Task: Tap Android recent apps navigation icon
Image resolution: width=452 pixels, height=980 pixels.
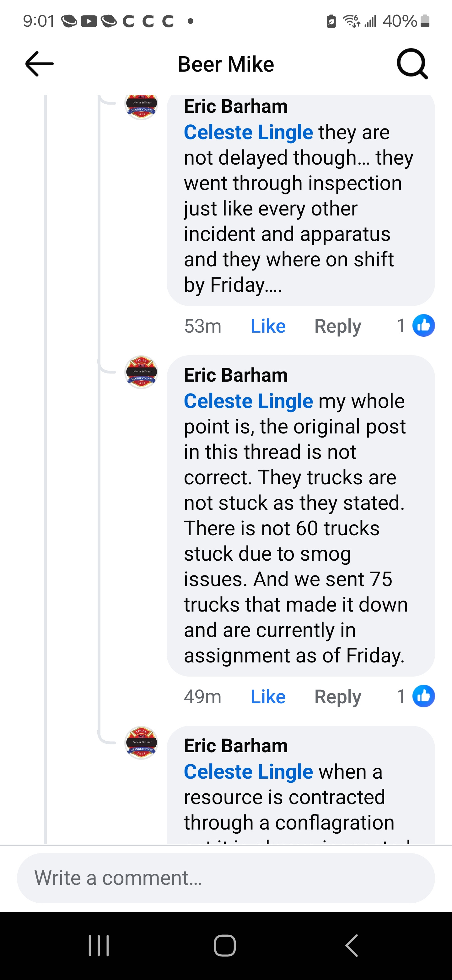Action: coord(99,945)
